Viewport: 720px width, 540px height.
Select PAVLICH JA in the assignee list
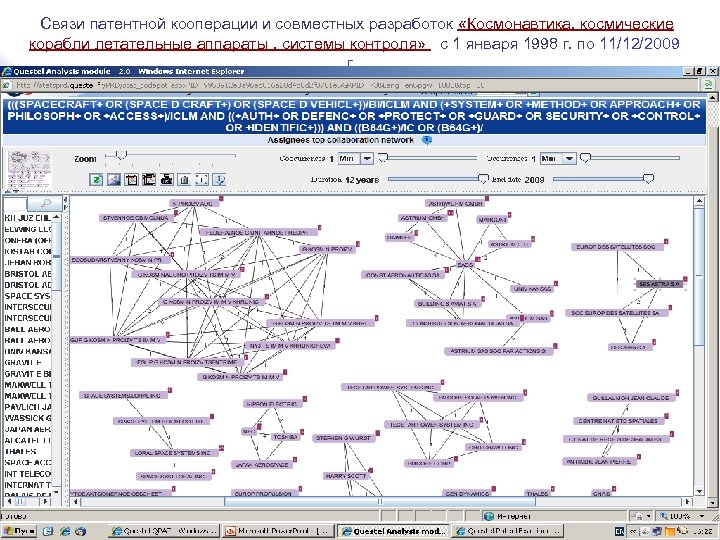pos(28,407)
